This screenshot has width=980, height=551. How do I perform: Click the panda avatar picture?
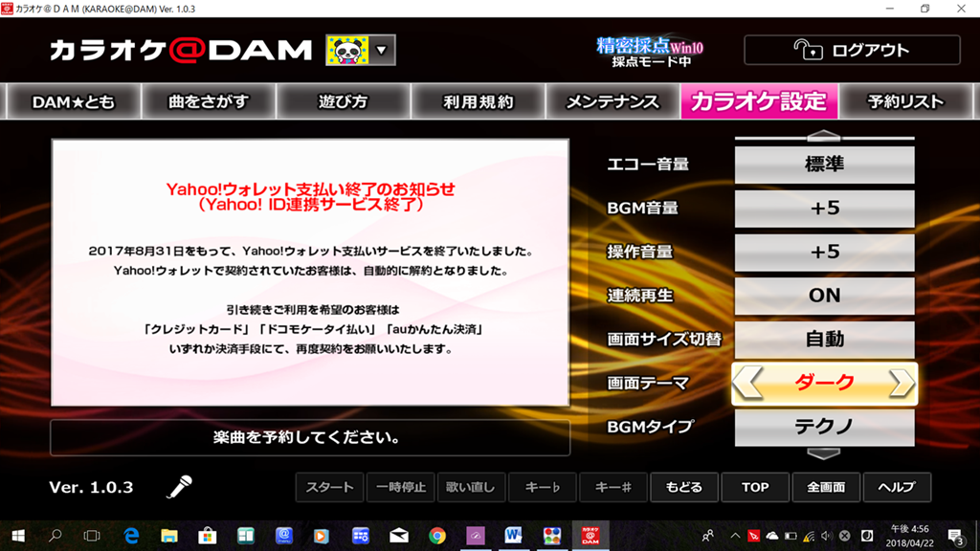click(x=347, y=50)
